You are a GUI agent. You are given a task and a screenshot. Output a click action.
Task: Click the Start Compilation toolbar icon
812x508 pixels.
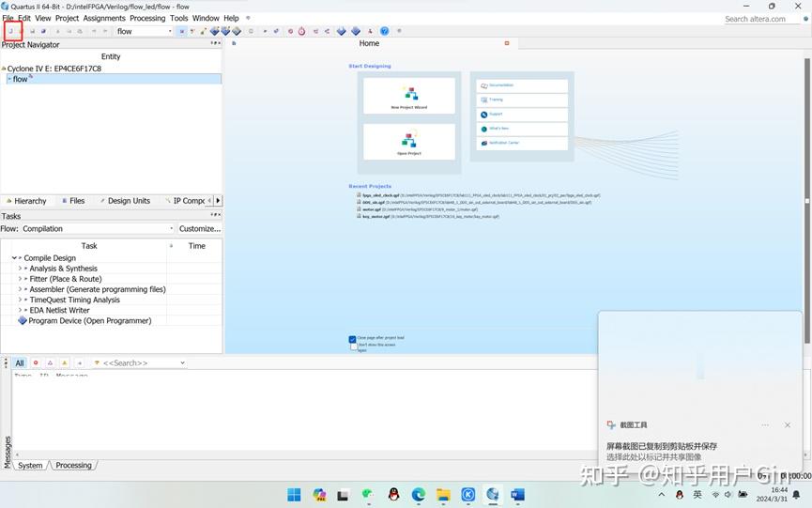265,31
